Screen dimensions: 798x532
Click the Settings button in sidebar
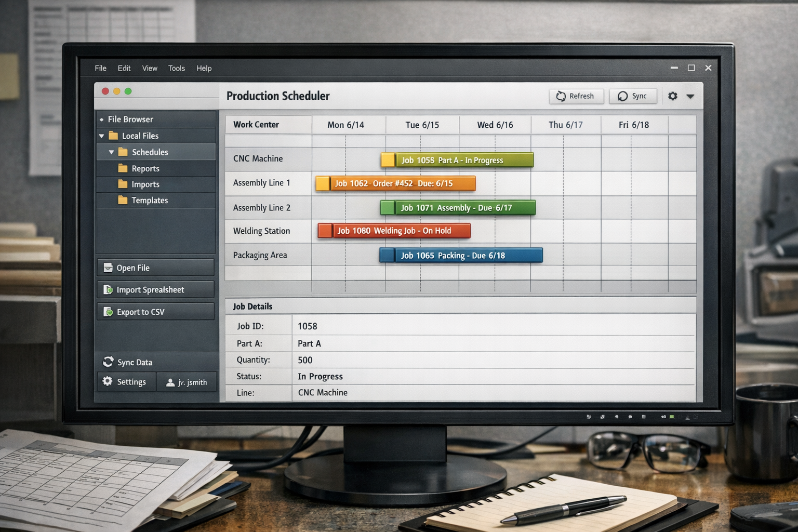(x=126, y=382)
